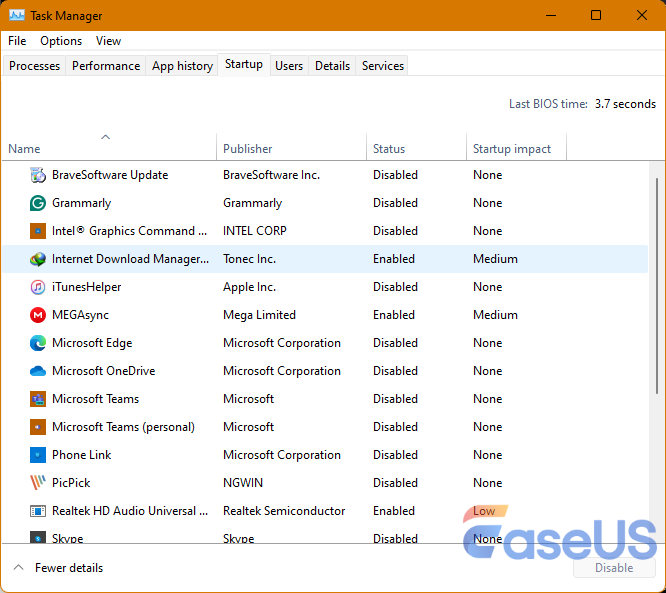Switch to the Performance tab
The image size is (666, 593).
coord(106,66)
